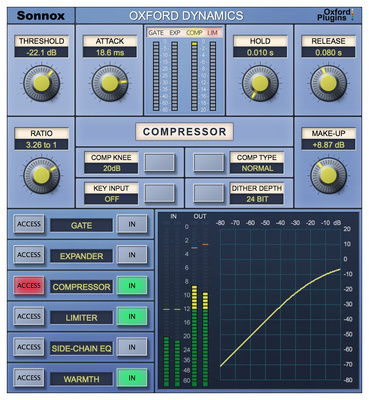The image size is (369, 400).
Task: Click the Make-Up gain knob
Action: click(328, 175)
